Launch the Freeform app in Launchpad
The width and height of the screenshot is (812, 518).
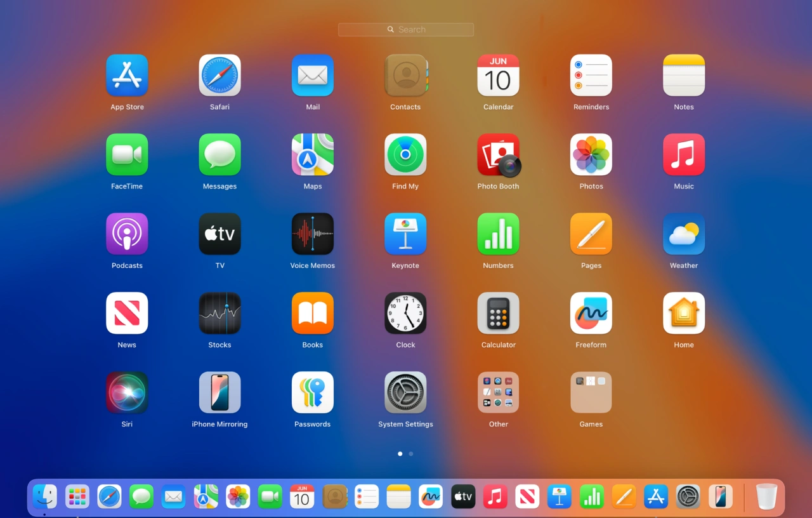pos(591,313)
